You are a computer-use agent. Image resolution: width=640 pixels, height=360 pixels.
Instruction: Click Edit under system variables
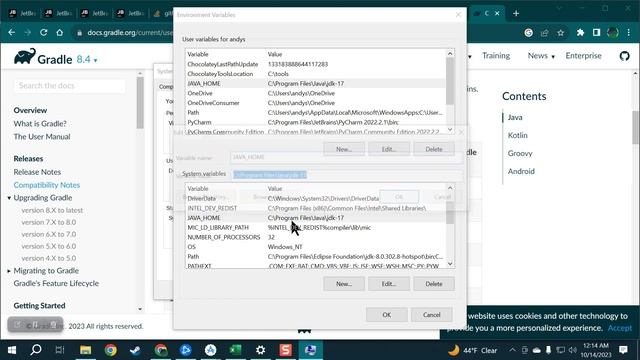click(x=389, y=284)
